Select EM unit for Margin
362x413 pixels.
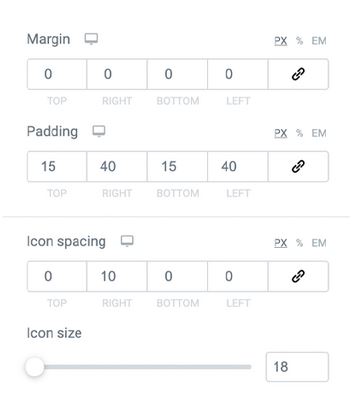(319, 41)
